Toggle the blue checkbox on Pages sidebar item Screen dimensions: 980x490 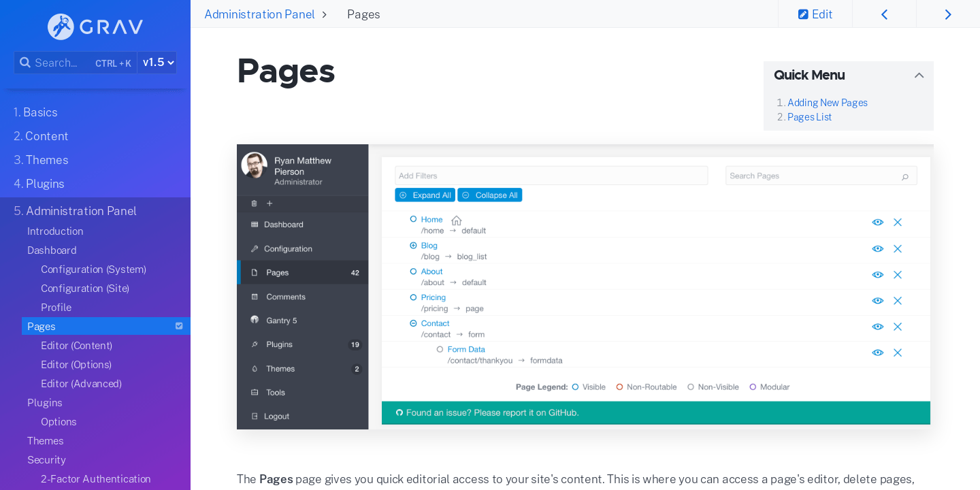179,326
